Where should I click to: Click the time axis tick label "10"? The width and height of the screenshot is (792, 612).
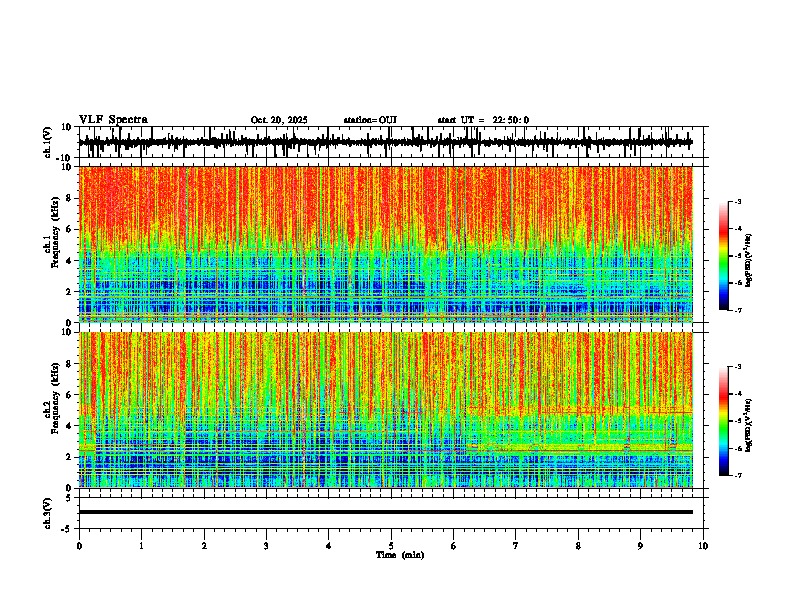703,546
